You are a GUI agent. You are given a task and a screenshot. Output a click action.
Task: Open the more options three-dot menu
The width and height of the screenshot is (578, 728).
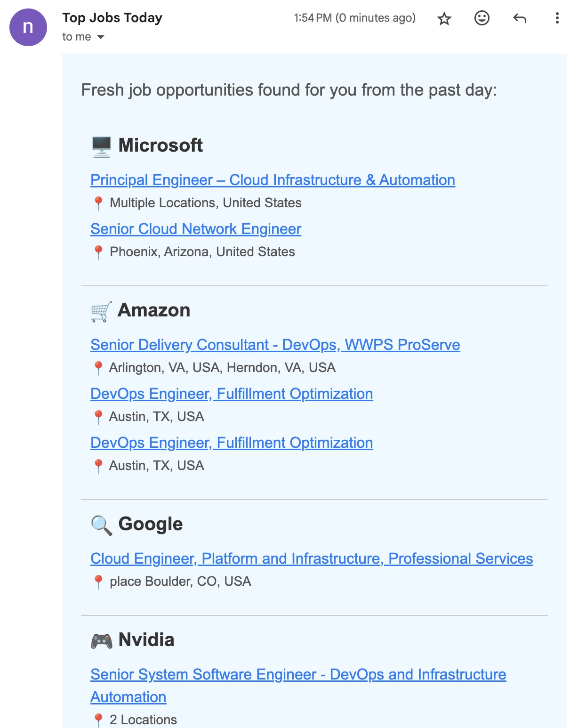click(x=557, y=19)
